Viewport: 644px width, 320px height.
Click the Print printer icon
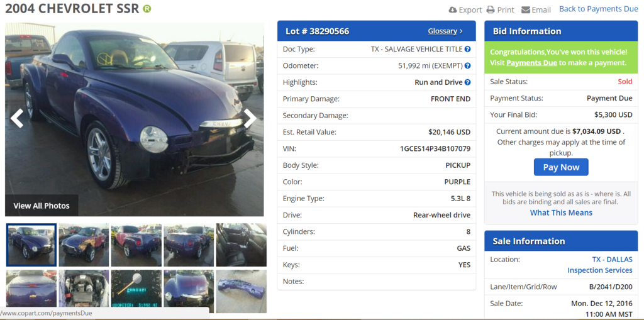pos(491,9)
